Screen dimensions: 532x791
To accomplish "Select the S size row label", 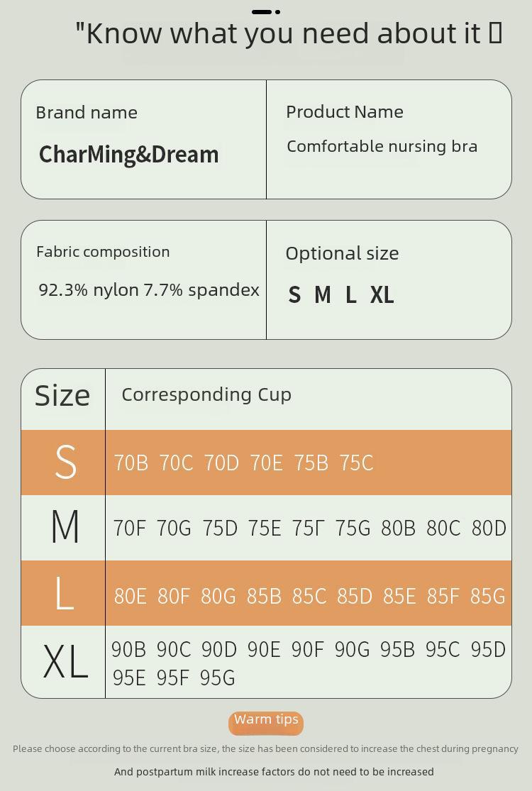I will [x=65, y=462].
